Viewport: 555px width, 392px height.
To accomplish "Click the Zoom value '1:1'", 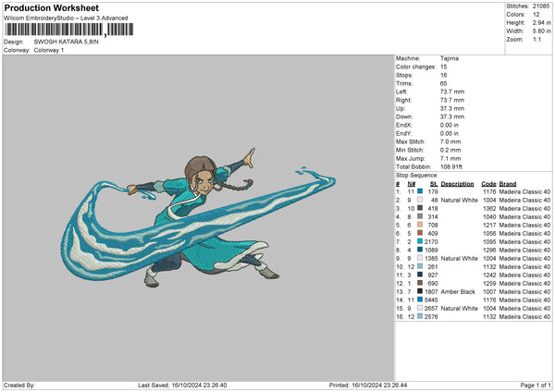I will (536, 39).
